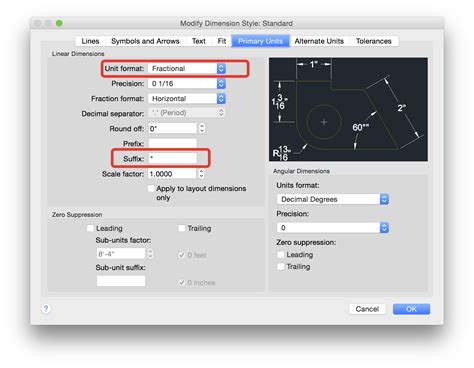Check linear Trailing zero suppression

click(182, 228)
